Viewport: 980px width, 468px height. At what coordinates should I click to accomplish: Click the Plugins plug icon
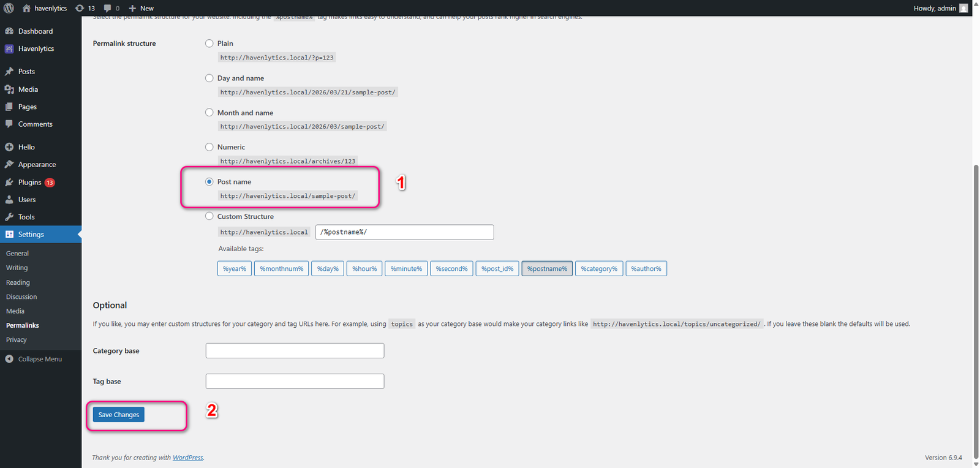coord(9,183)
